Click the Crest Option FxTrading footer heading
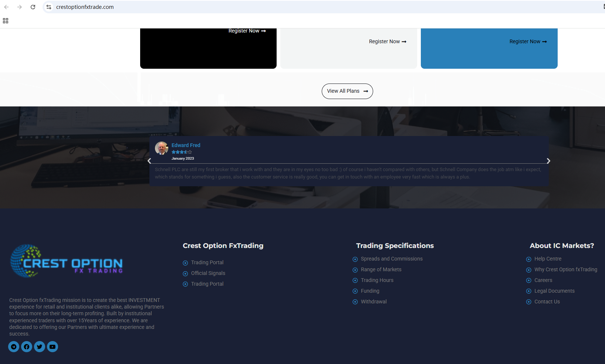The image size is (605, 364). (x=223, y=246)
